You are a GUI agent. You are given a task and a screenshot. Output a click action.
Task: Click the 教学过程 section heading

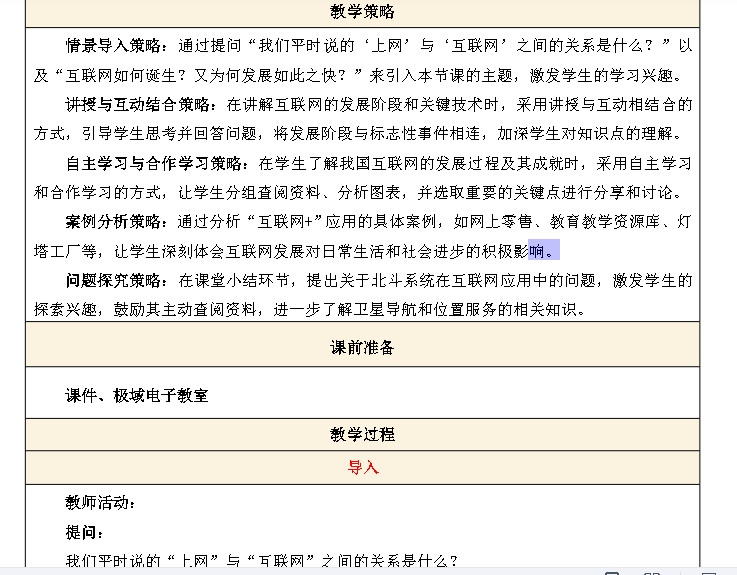click(362, 434)
